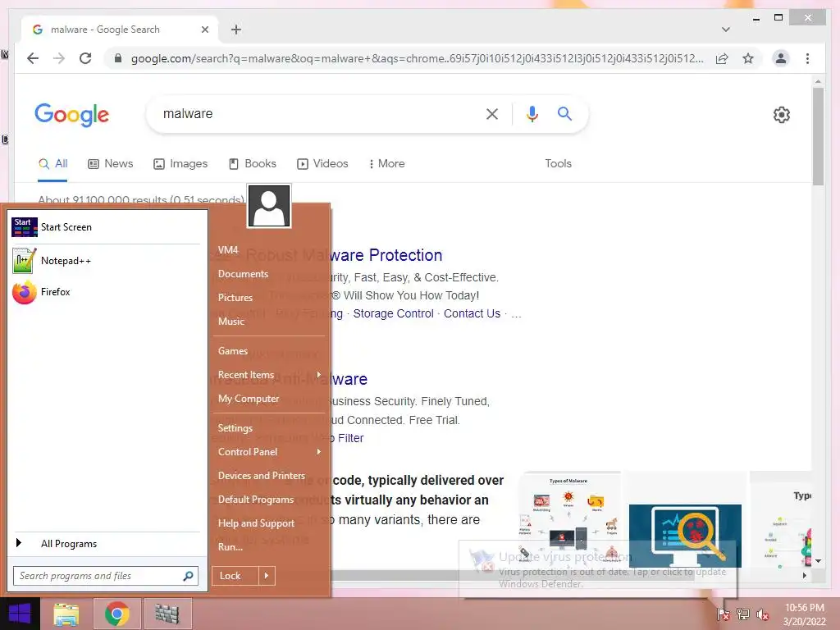Open My Computer from Start menu

click(249, 399)
